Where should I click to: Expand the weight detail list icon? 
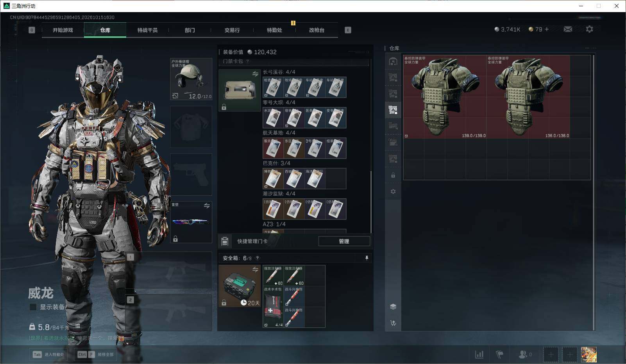77,326
